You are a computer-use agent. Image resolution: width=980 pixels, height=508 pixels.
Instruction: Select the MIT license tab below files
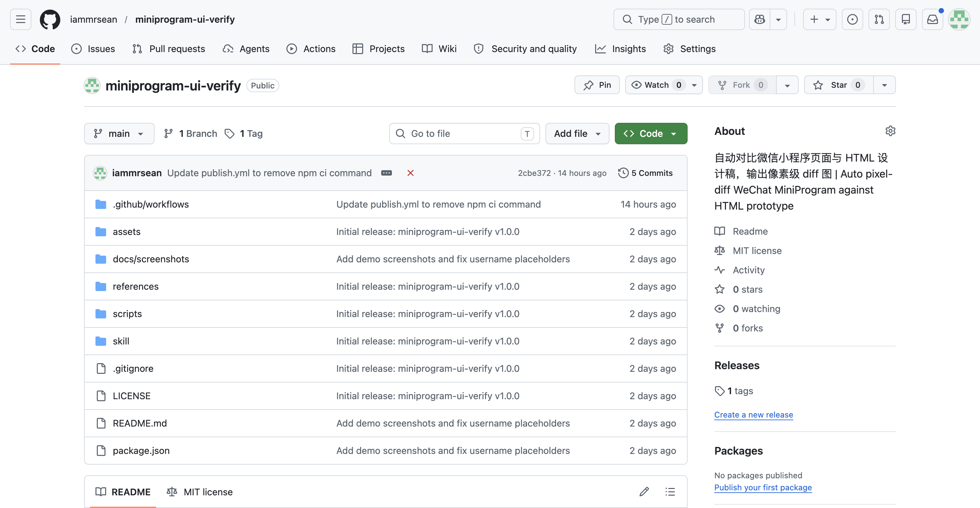tap(200, 492)
